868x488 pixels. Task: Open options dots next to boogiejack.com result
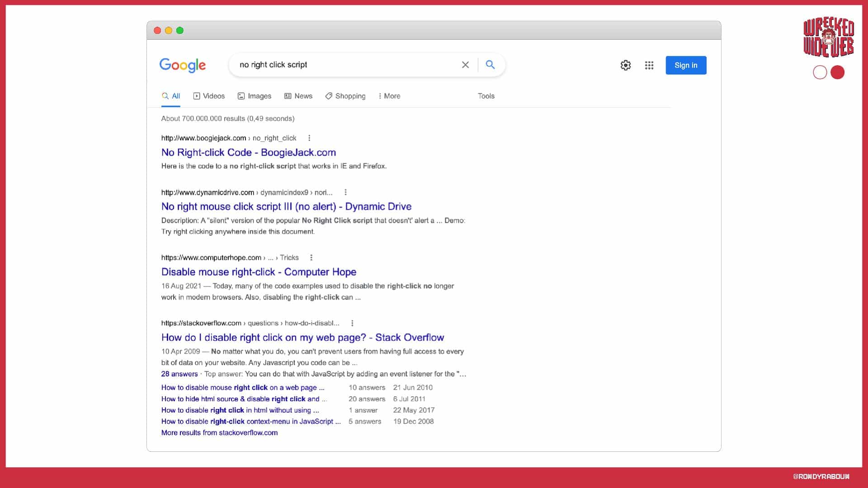[309, 138]
